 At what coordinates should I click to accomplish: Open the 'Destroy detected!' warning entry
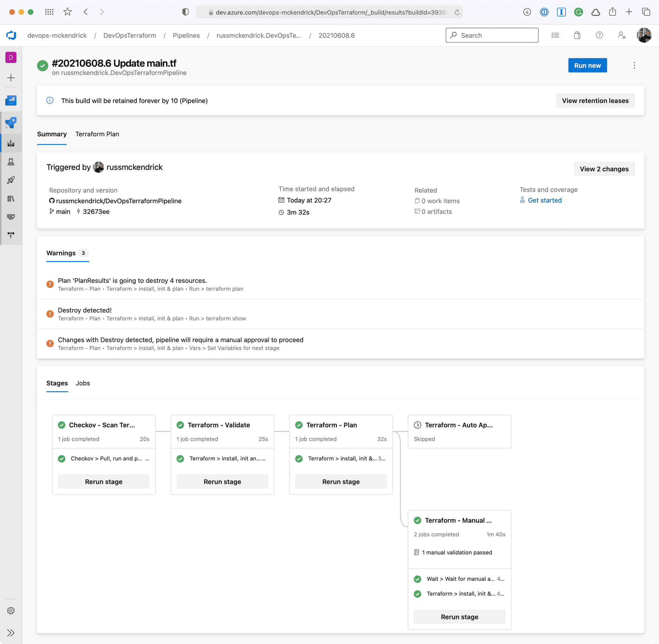(85, 310)
